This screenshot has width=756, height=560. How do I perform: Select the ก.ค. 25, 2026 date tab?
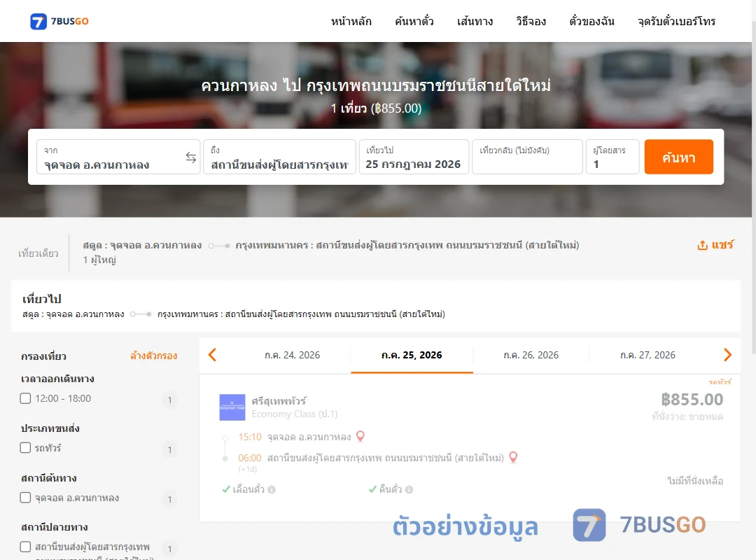[x=412, y=355]
